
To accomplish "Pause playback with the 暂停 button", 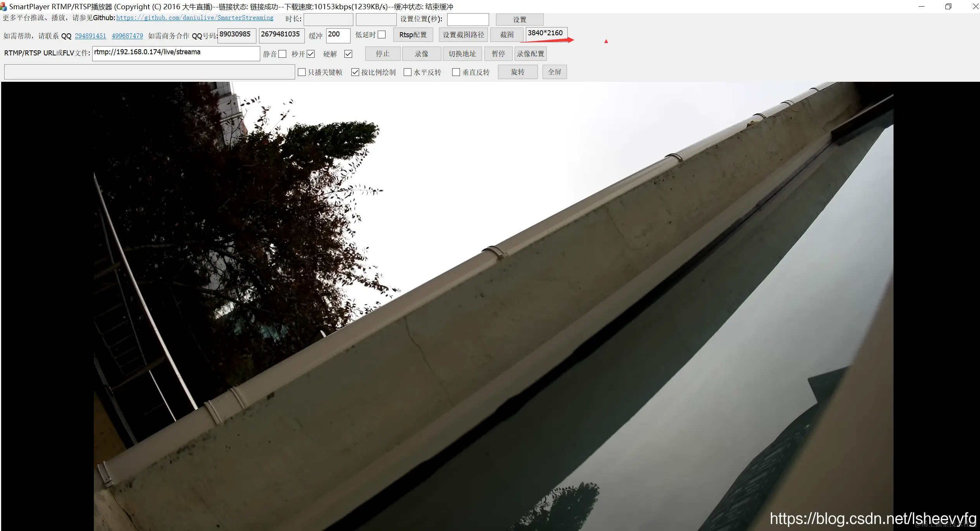I will pos(498,54).
